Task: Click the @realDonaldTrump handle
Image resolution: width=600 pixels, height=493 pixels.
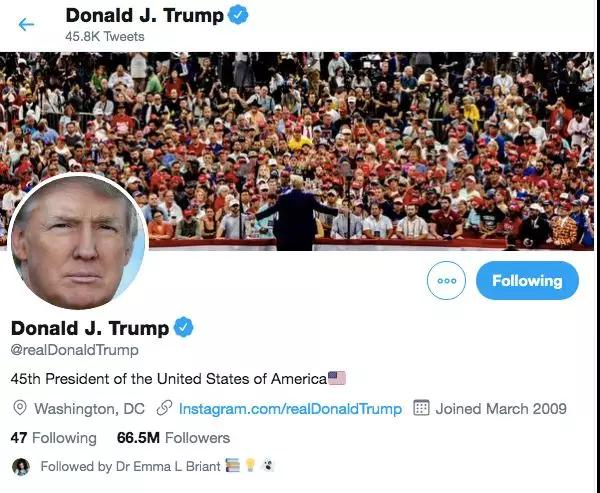Action: coord(75,349)
